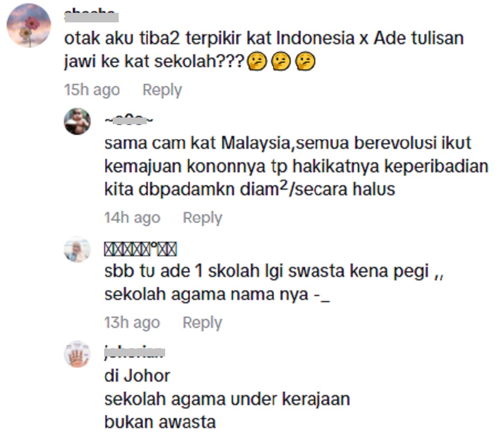504x437 pixels.
Task: Open the username above the Malaysia comment
Action: click(129, 120)
